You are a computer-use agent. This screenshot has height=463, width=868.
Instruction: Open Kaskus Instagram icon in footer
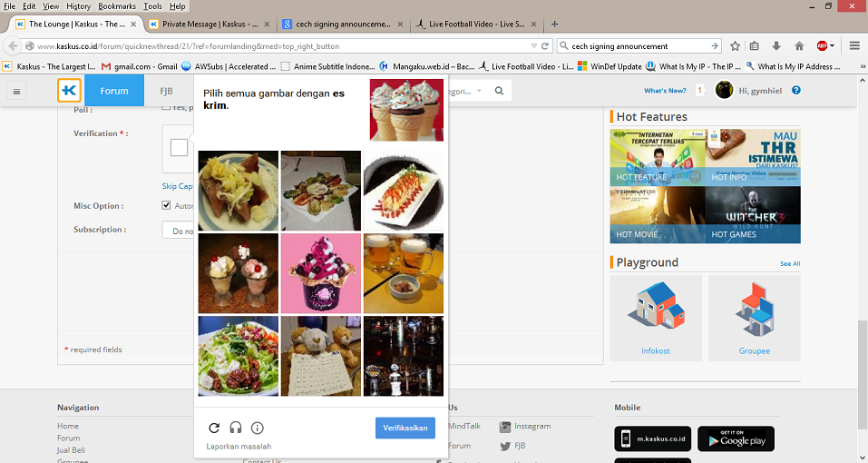[505, 427]
